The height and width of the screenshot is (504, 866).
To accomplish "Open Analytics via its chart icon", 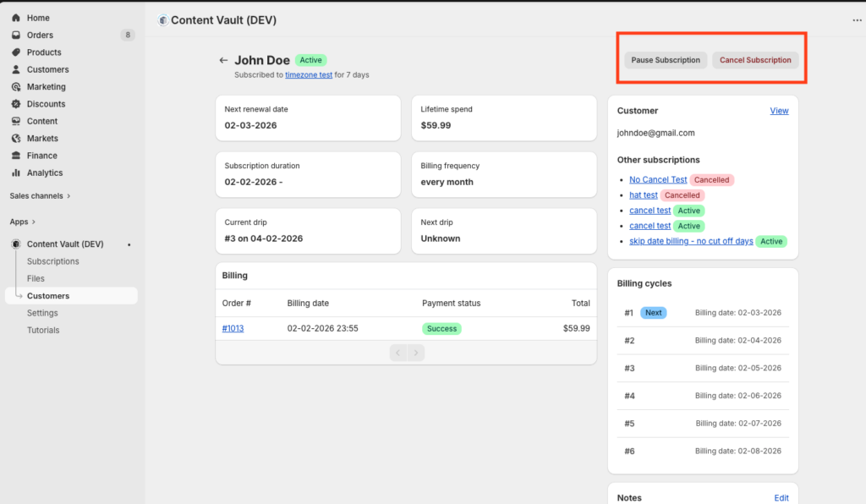I will tap(16, 173).
